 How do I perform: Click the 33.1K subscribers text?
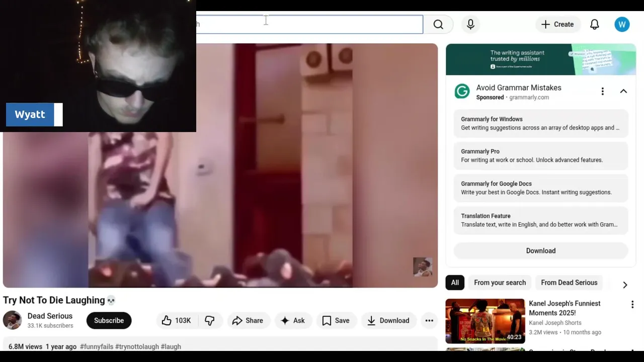pyautogui.click(x=50, y=326)
